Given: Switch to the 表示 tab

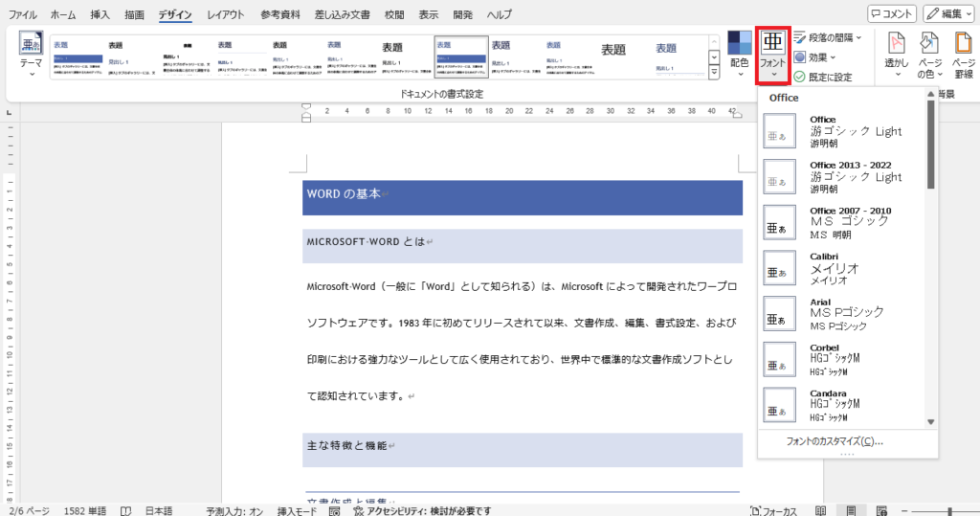Looking at the screenshot, I should click(429, 13).
